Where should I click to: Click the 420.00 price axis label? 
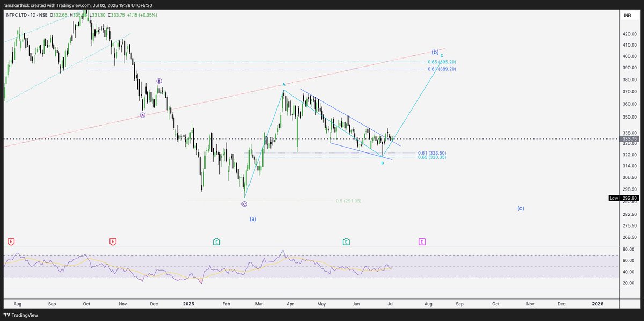click(x=629, y=34)
